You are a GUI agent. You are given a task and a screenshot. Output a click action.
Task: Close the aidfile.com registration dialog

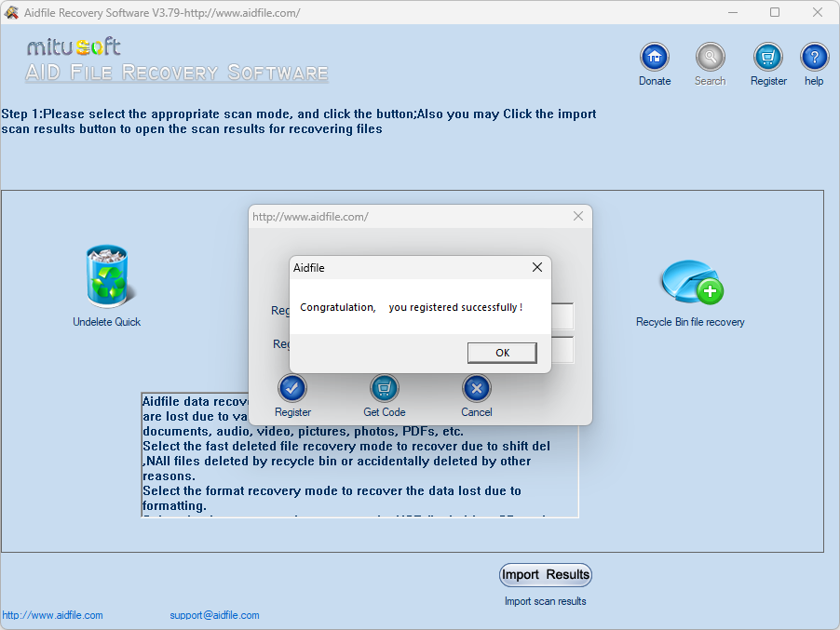[578, 216]
